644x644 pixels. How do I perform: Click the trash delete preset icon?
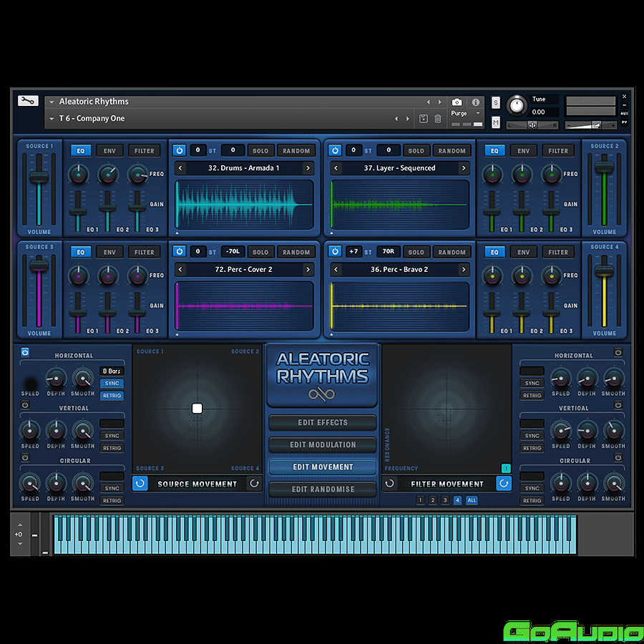tap(436, 119)
